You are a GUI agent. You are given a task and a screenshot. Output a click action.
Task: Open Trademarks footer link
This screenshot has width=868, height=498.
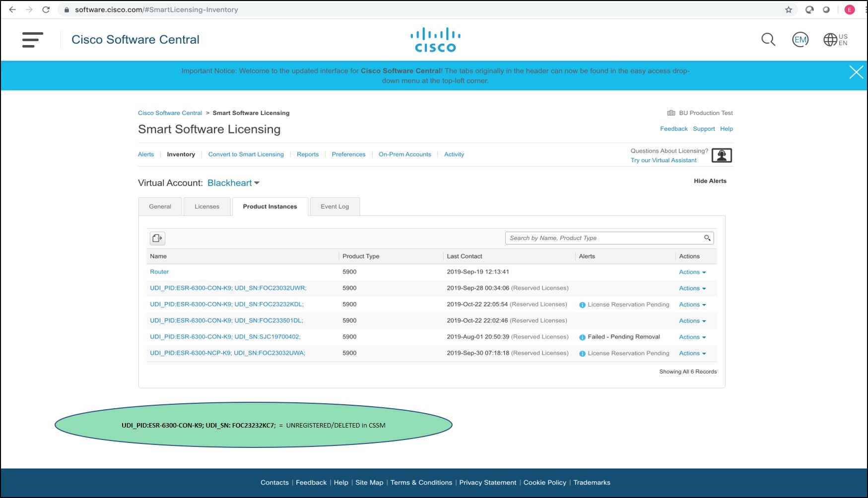[592, 483]
